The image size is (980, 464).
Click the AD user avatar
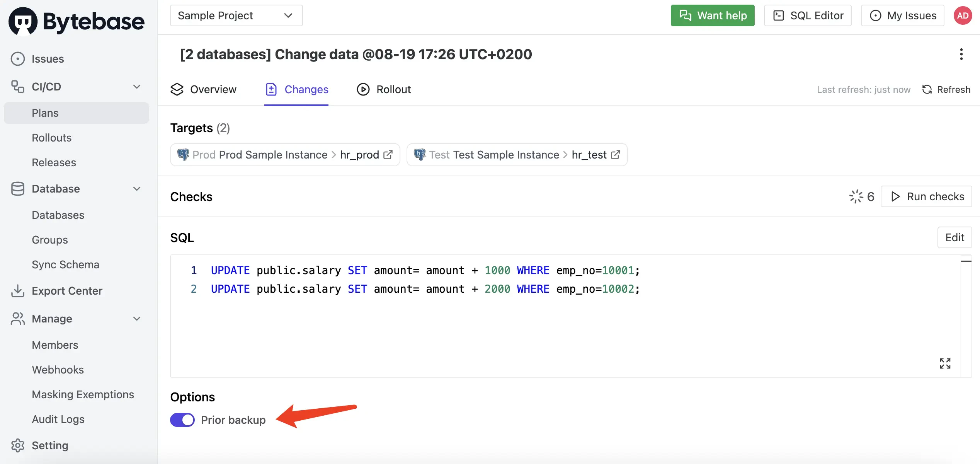962,15
